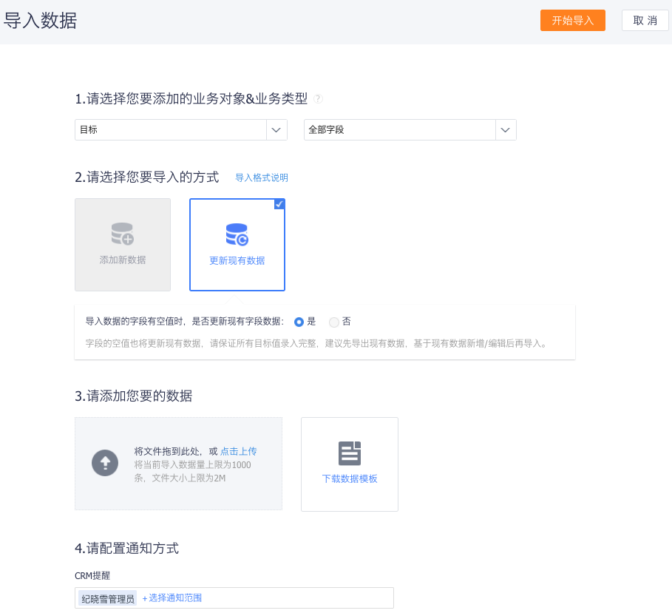Viewport: 672px width, 616px height.
Task: Click the orange 开始导入 button
Action: [573, 21]
